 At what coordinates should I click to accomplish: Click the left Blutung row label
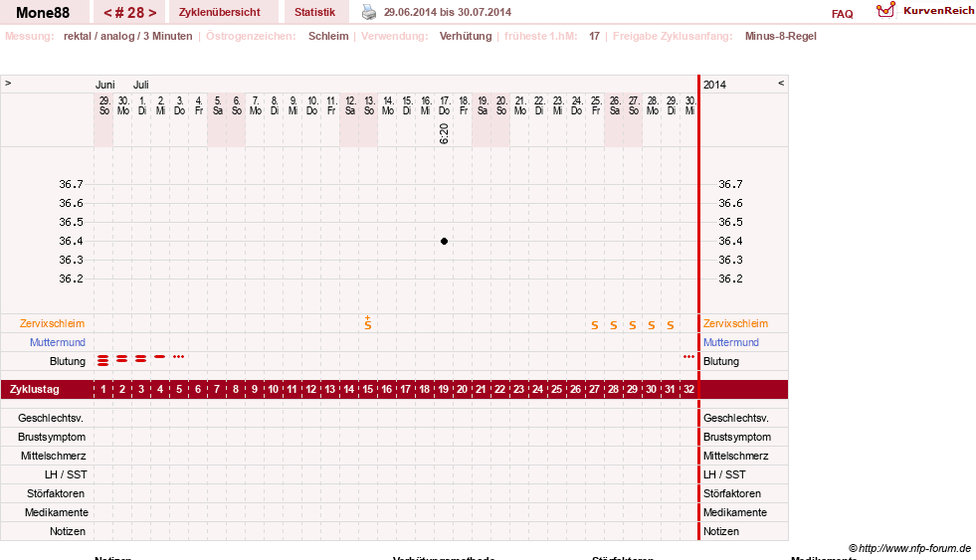tap(68, 361)
